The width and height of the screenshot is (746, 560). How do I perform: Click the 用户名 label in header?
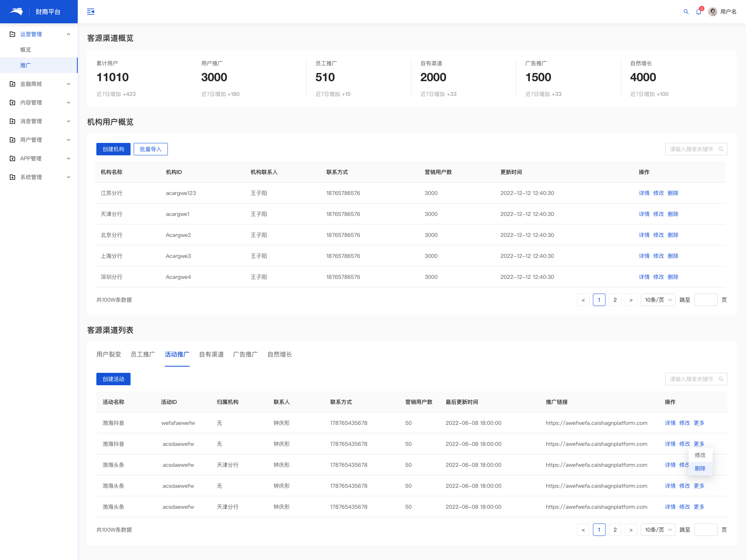[729, 12]
